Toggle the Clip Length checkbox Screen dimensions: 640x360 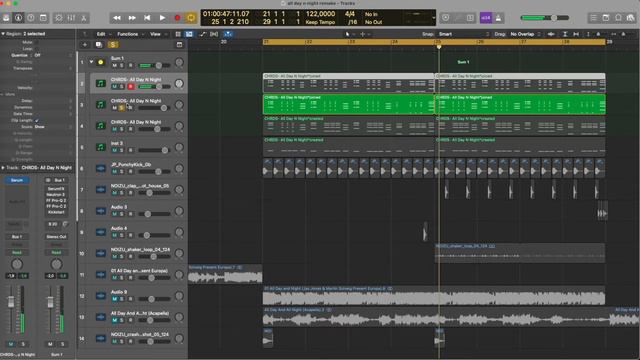[x=37, y=120]
